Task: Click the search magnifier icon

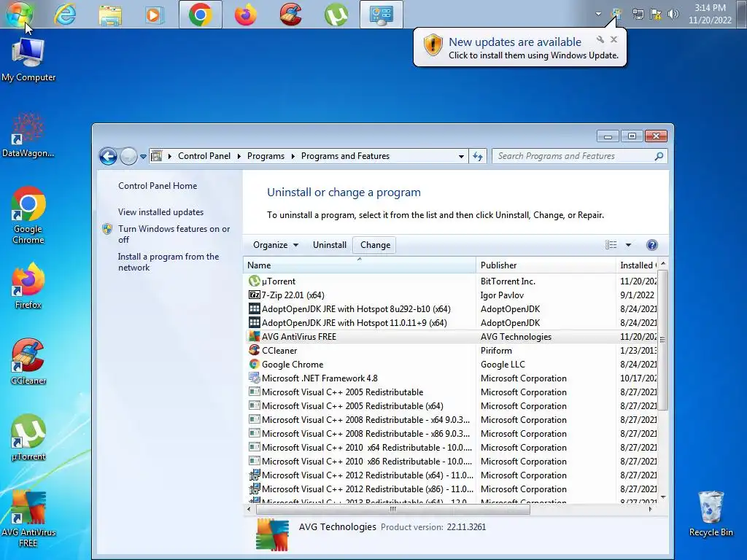Action: click(659, 156)
